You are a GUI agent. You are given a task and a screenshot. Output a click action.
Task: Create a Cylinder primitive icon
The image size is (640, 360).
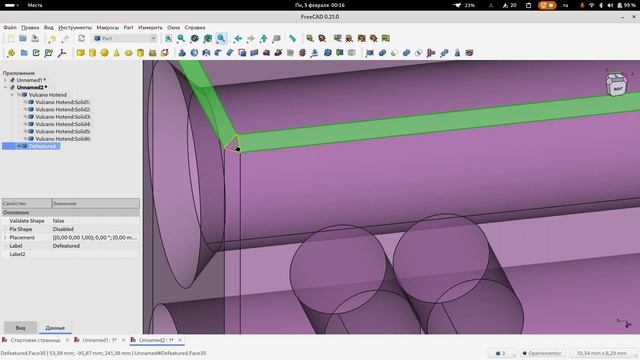[93, 53]
